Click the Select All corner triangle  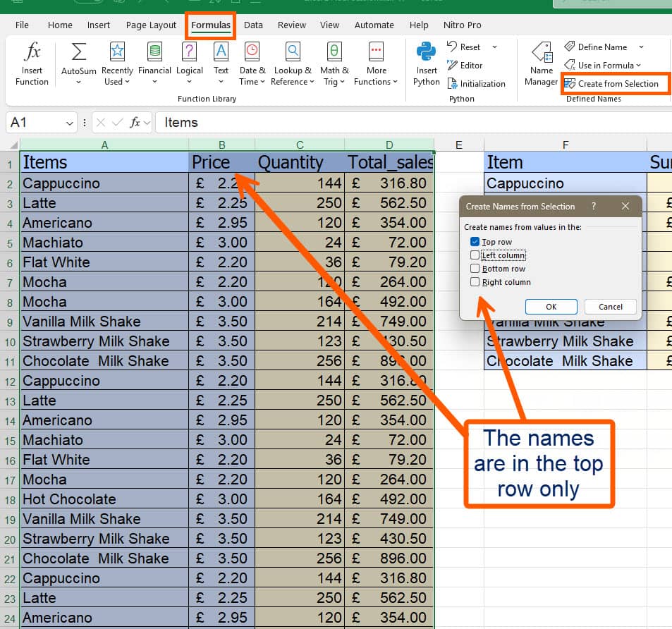tap(13, 145)
